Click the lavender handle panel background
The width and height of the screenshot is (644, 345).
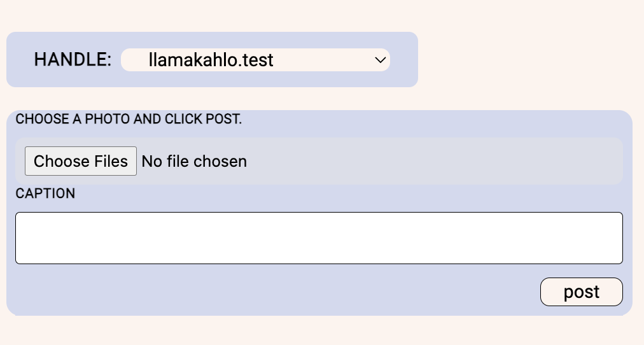[x=403, y=60]
